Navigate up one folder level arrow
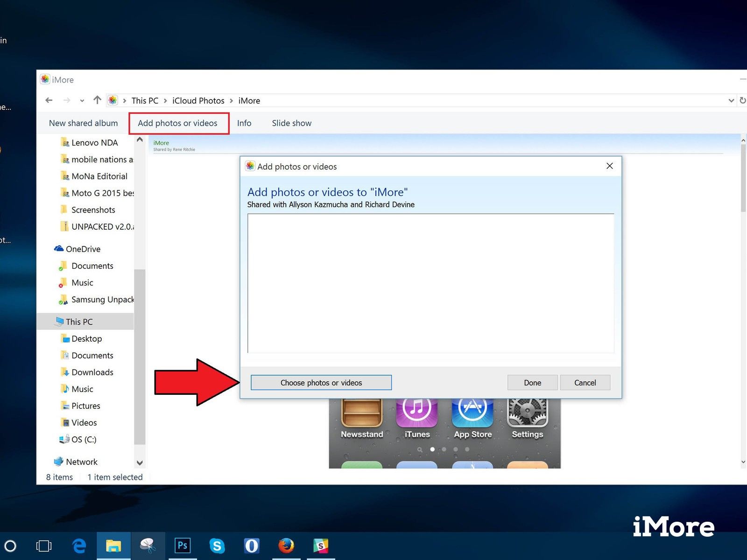The image size is (747, 560). (97, 100)
